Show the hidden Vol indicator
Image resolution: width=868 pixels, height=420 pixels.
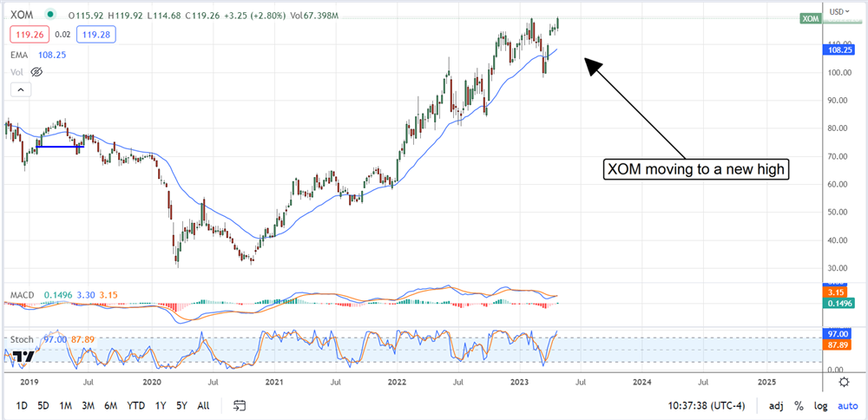(x=36, y=71)
